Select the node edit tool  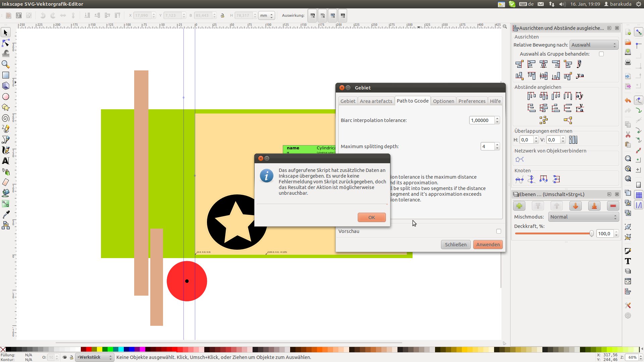point(6,43)
